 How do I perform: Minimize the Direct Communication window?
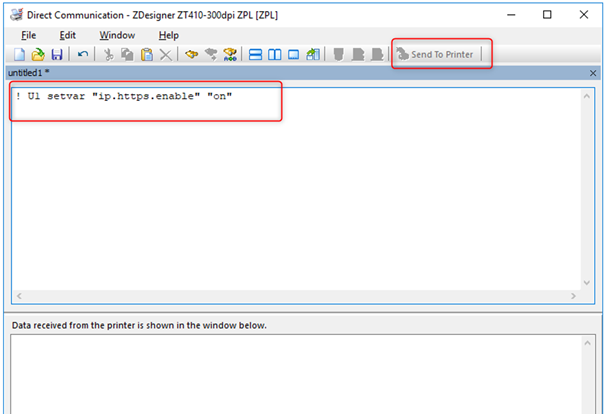511,15
